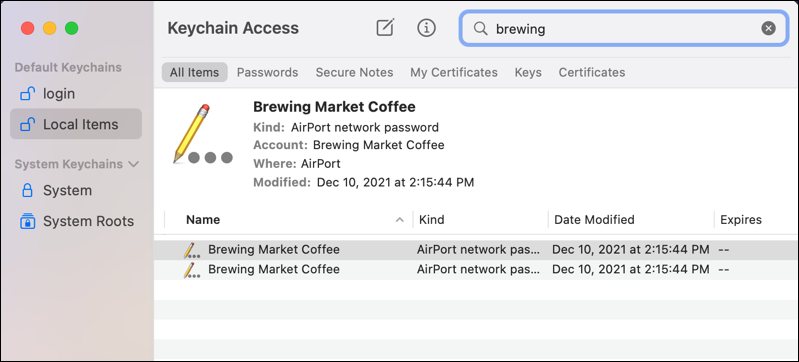Screen dimensions: 799x362
Task: Click the red close window button
Action: [x=28, y=28]
